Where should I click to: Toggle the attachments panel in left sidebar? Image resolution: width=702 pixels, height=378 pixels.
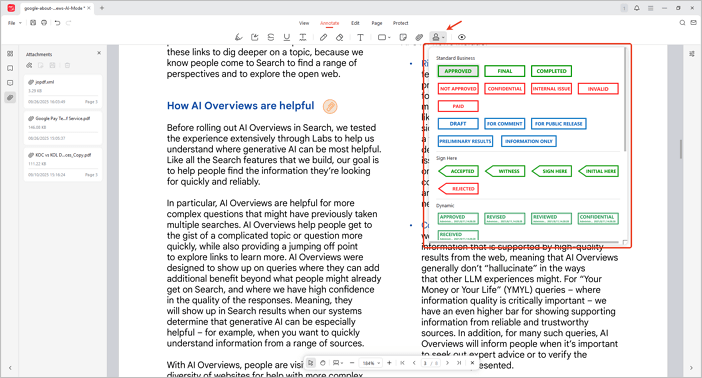pos(10,98)
